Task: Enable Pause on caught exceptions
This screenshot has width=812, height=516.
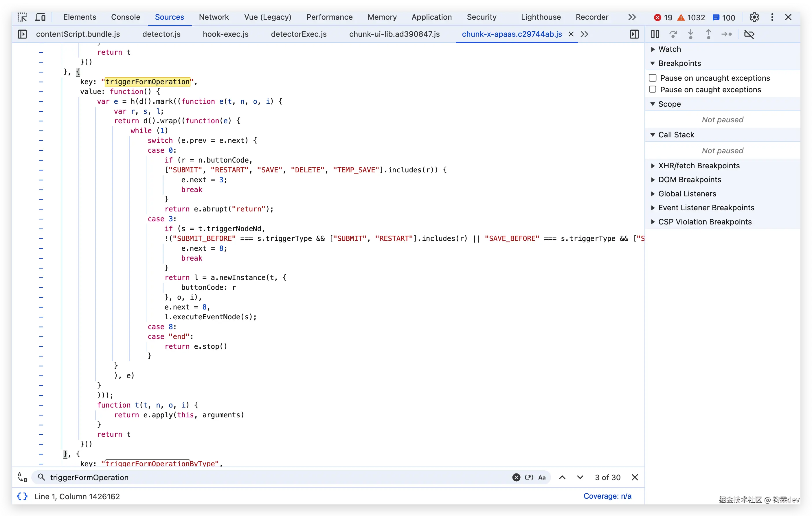Action: pyautogui.click(x=653, y=89)
